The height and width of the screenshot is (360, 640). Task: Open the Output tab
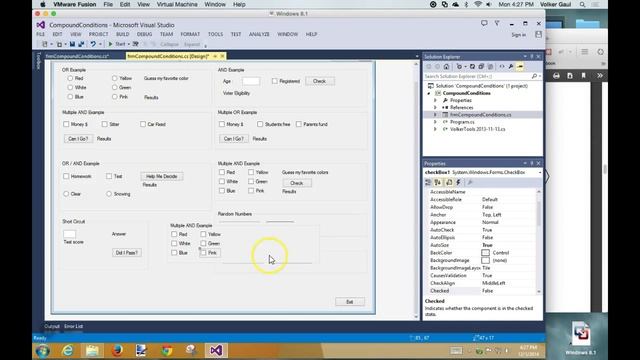(x=52, y=326)
